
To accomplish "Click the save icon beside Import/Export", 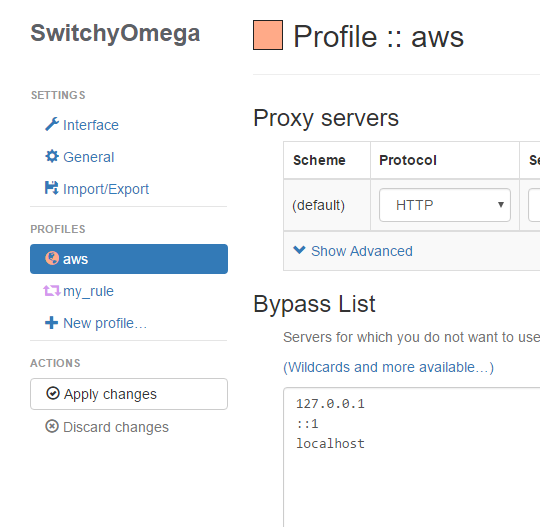I will point(52,188).
